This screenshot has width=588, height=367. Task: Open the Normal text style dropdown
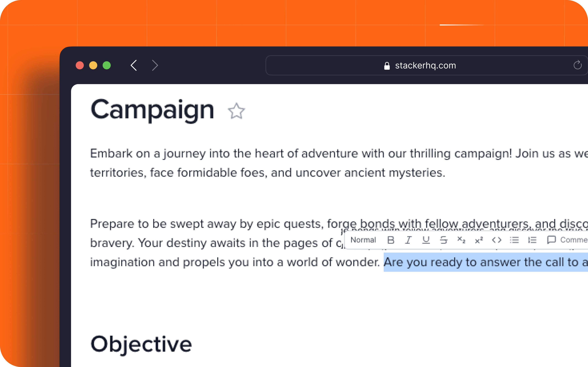[363, 240]
